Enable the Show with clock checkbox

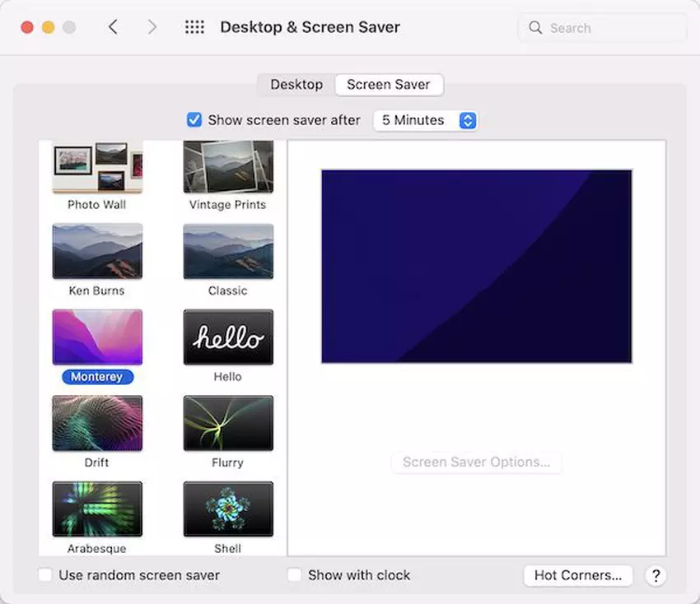click(x=294, y=575)
